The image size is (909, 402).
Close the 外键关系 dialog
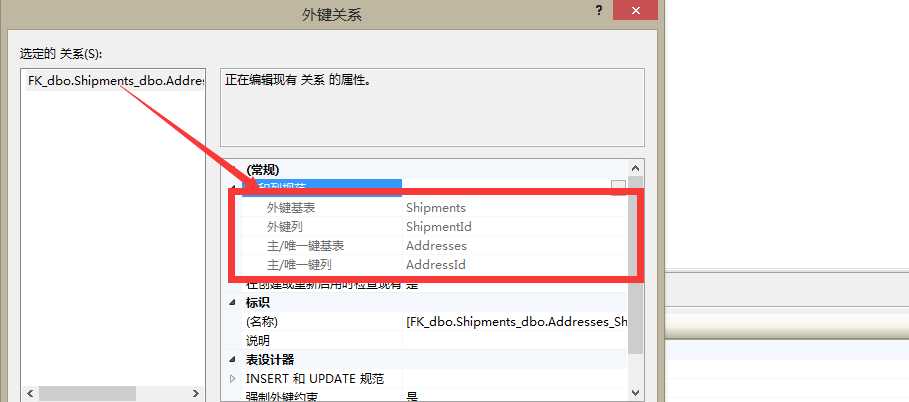tap(635, 10)
